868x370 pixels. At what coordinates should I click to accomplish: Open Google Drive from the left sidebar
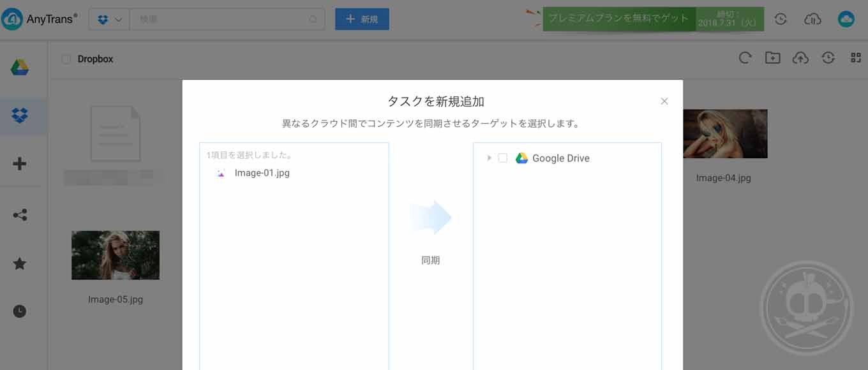point(20,67)
